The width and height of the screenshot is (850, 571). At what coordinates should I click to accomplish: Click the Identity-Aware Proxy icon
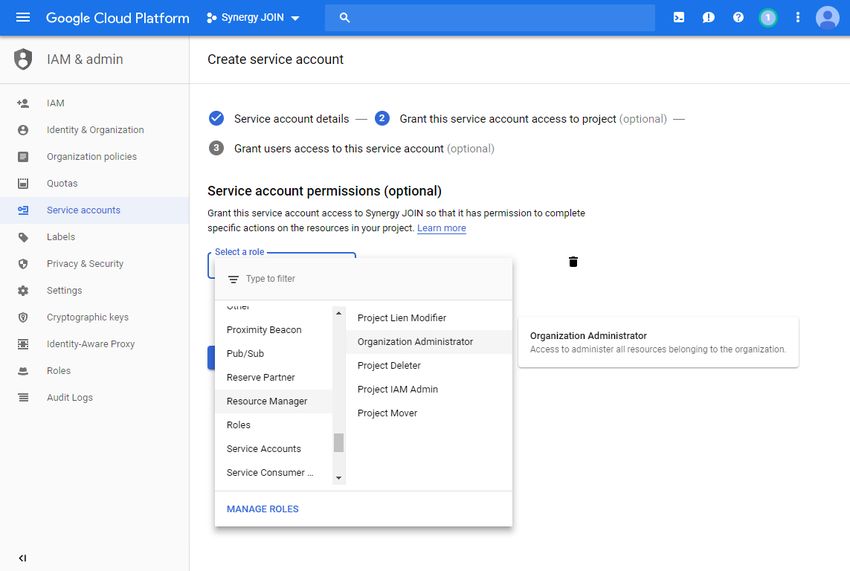point(23,344)
